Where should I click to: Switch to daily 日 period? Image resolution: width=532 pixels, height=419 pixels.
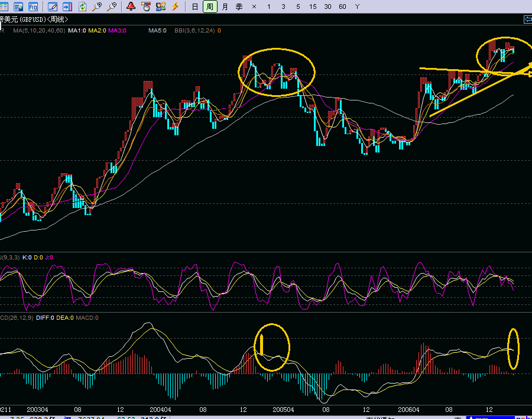pos(194,7)
